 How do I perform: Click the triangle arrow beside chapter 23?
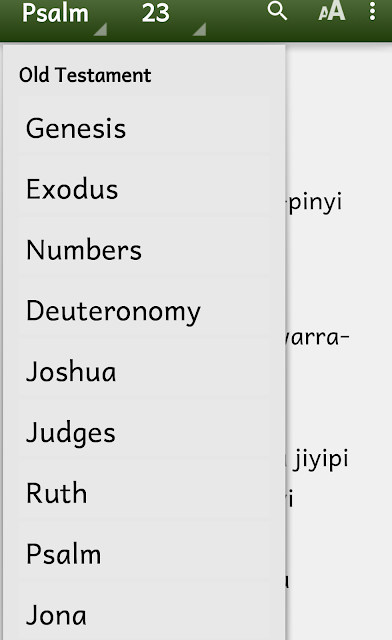pyautogui.click(x=199, y=29)
